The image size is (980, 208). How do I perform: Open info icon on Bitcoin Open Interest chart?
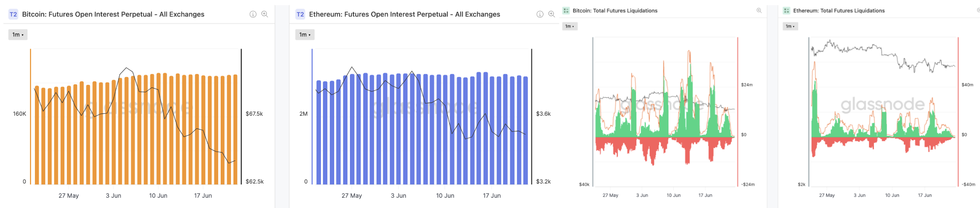click(x=253, y=14)
